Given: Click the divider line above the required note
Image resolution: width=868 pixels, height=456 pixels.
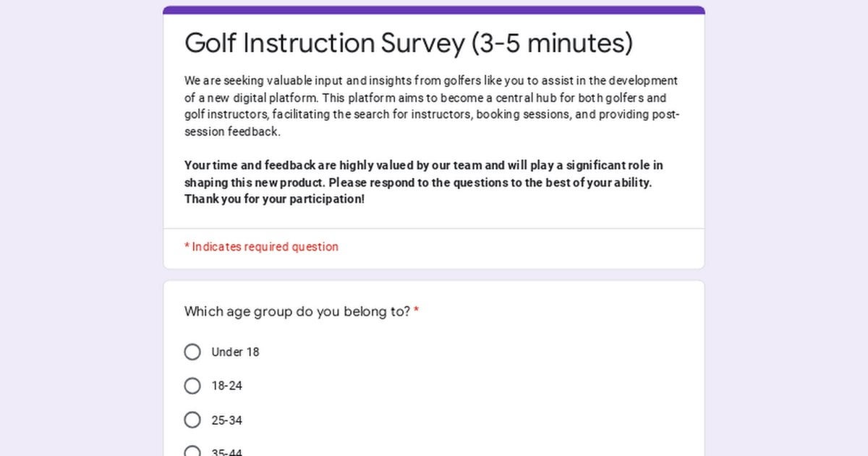Looking at the screenshot, I should 434,229.
